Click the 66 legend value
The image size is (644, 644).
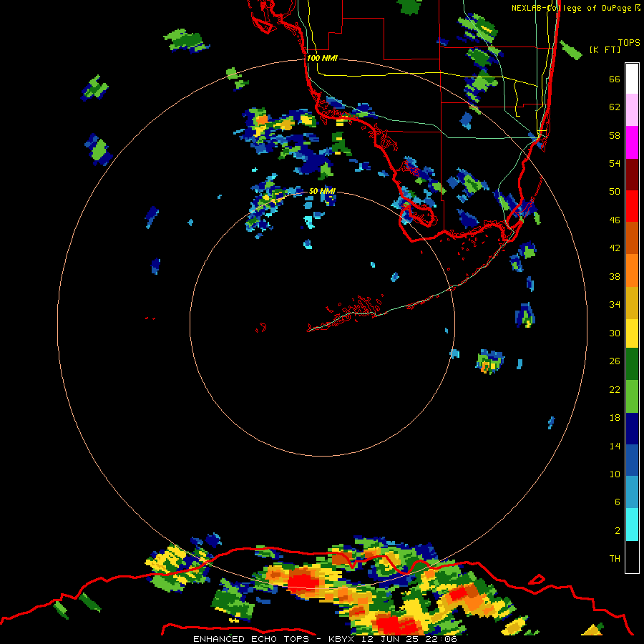pyautogui.click(x=615, y=79)
